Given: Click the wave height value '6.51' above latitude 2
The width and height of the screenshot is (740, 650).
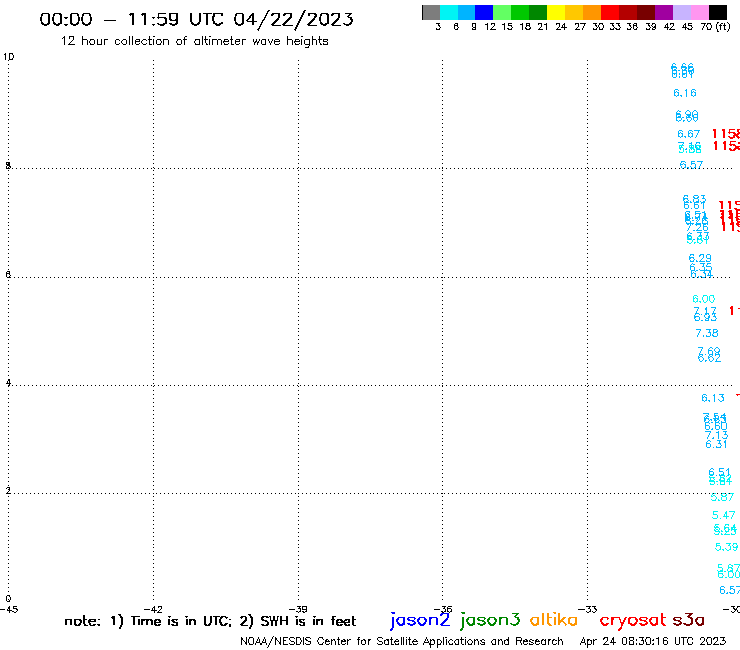Looking at the screenshot, I should (720, 472).
